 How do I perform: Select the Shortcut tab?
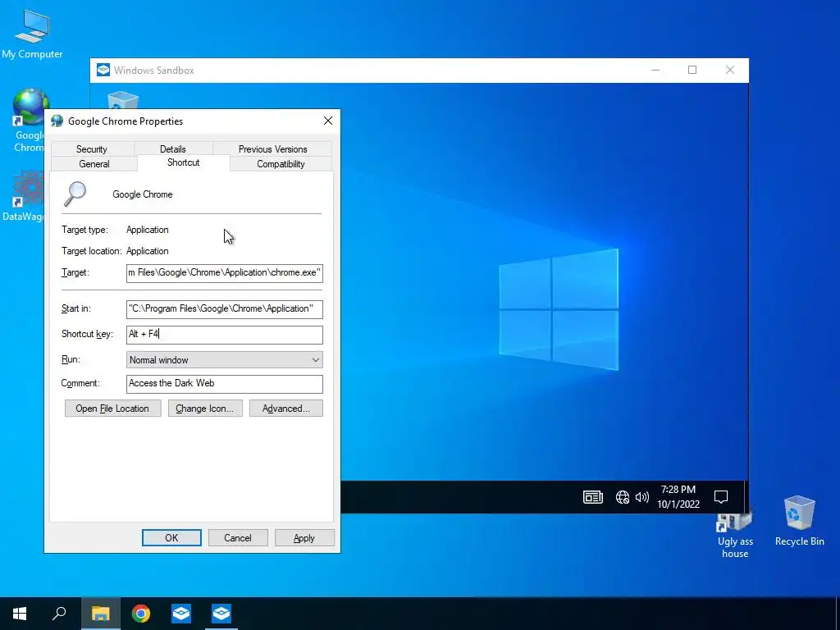point(183,162)
